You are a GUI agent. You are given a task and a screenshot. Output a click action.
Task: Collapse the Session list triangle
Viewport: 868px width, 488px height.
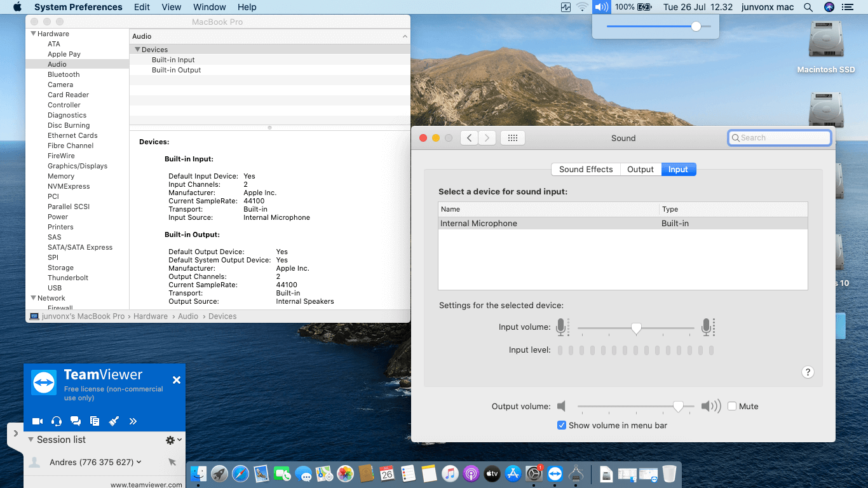point(30,440)
